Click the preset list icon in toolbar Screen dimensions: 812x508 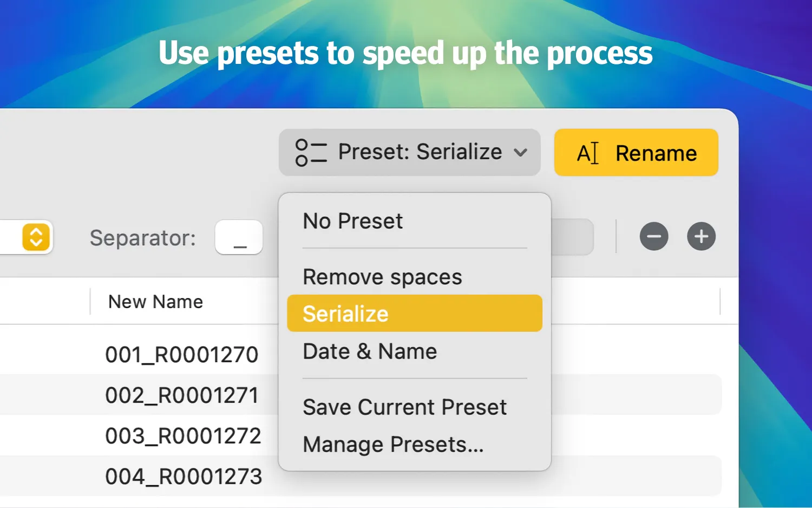pyautogui.click(x=311, y=153)
